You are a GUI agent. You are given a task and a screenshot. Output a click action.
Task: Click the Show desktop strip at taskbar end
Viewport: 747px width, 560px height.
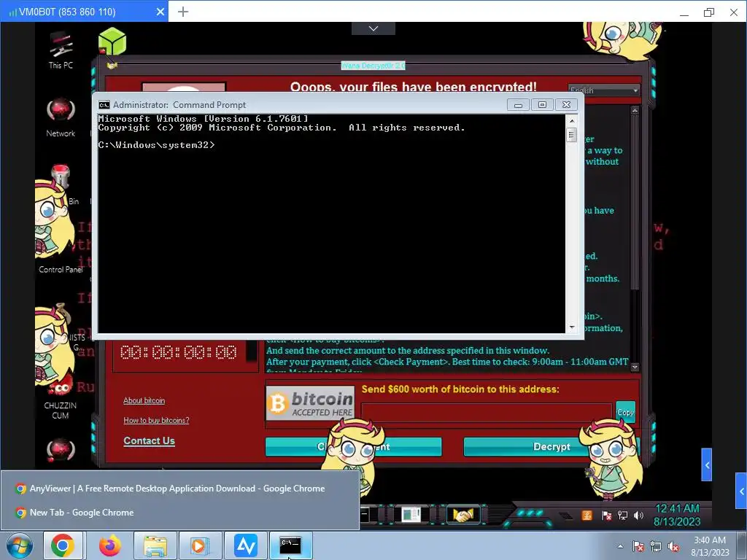tap(742, 545)
